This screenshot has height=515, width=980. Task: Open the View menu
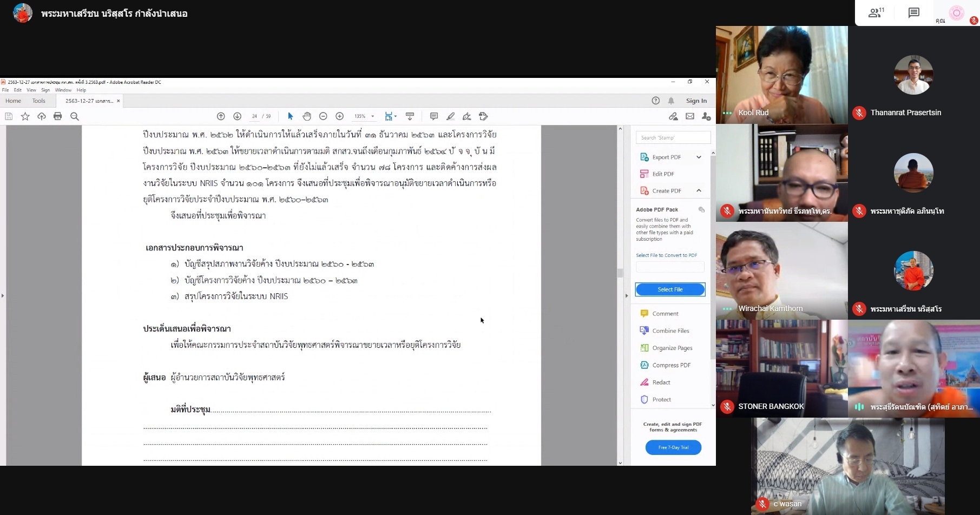(31, 90)
